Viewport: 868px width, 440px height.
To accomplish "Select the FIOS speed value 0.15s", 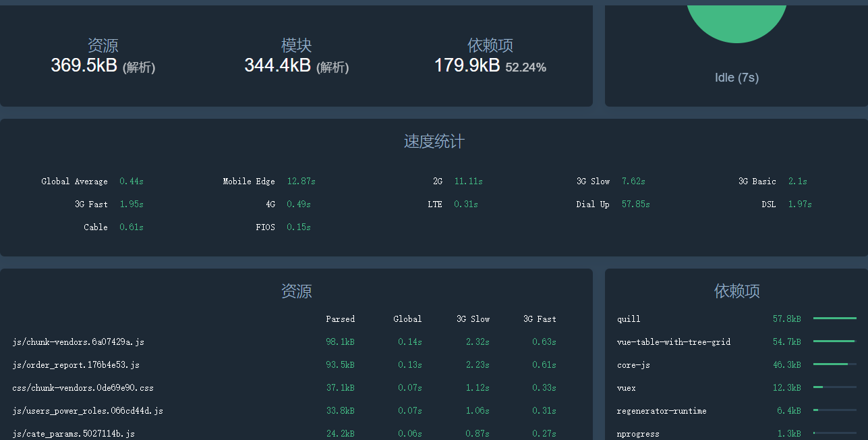I will coord(299,227).
